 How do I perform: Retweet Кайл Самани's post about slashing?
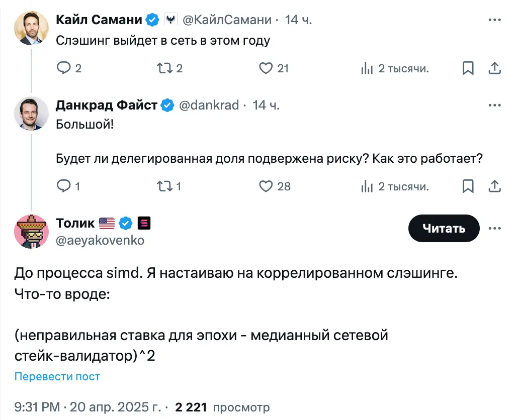click(165, 68)
